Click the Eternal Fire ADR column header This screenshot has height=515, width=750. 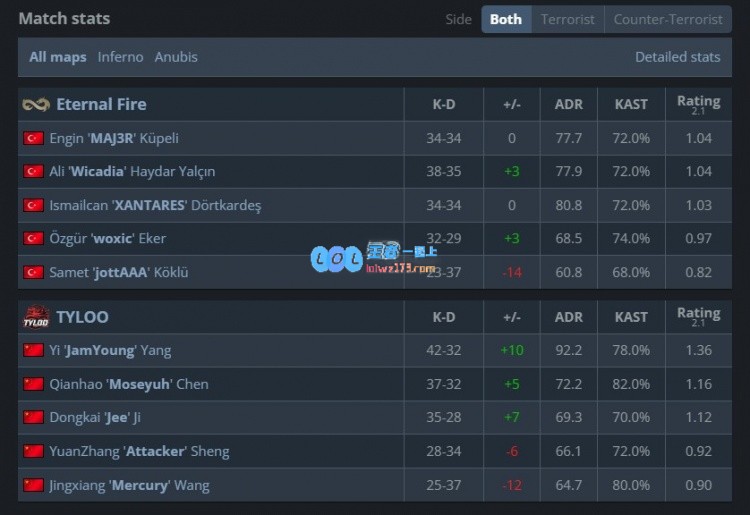coord(568,105)
